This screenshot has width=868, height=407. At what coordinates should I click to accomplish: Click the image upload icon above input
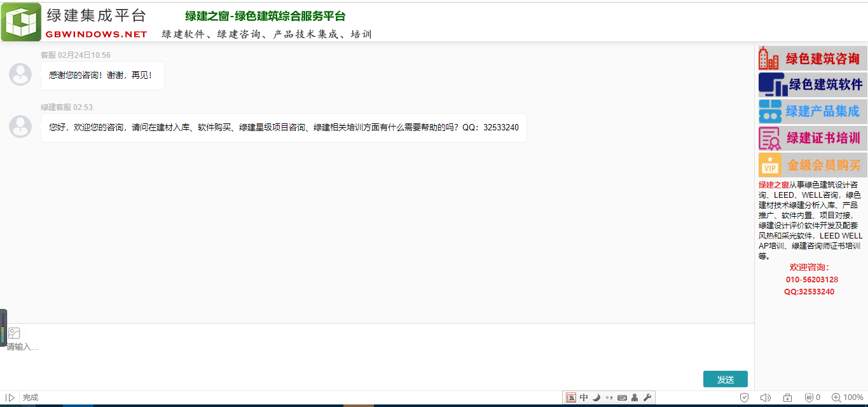tap(14, 333)
